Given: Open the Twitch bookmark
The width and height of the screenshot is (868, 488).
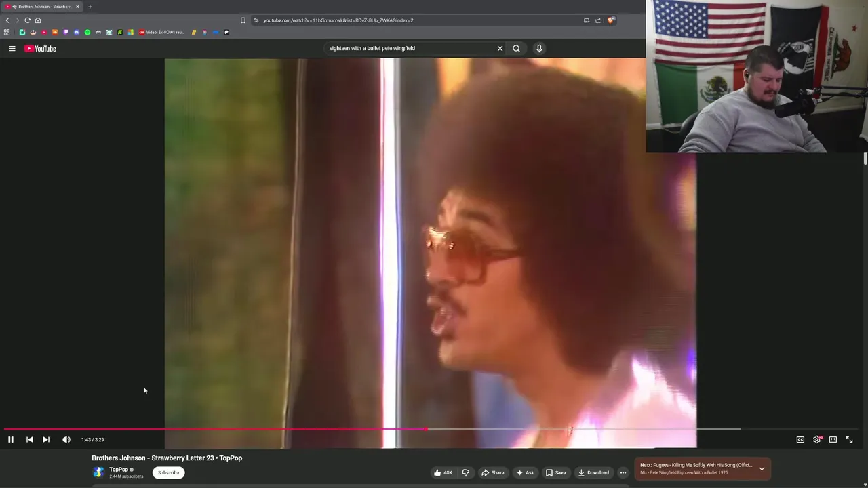Looking at the screenshot, I should (66, 32).
